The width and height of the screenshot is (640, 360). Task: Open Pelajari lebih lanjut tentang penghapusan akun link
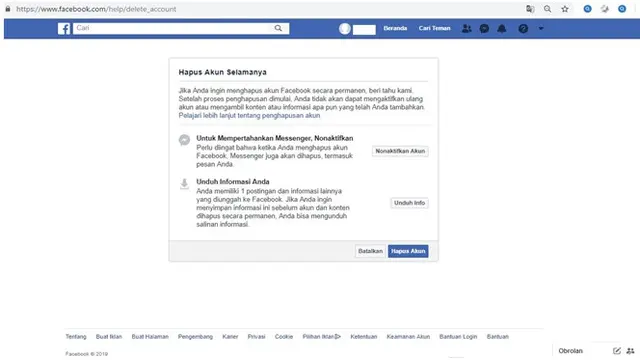click(249, 116)
